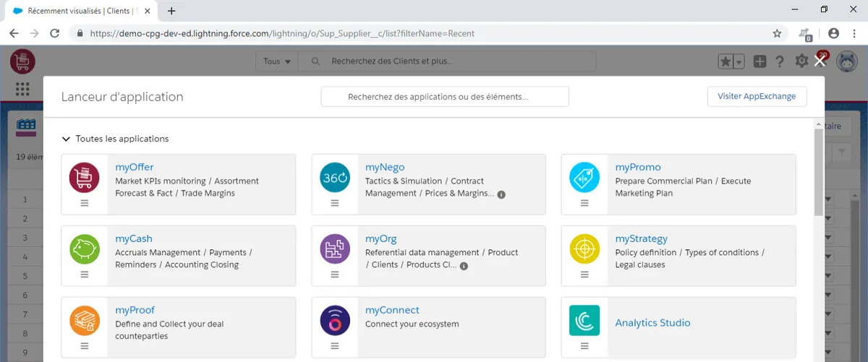Open the myStrategy target icon
This screenshot has width=868, height=362.
point(584,249)
